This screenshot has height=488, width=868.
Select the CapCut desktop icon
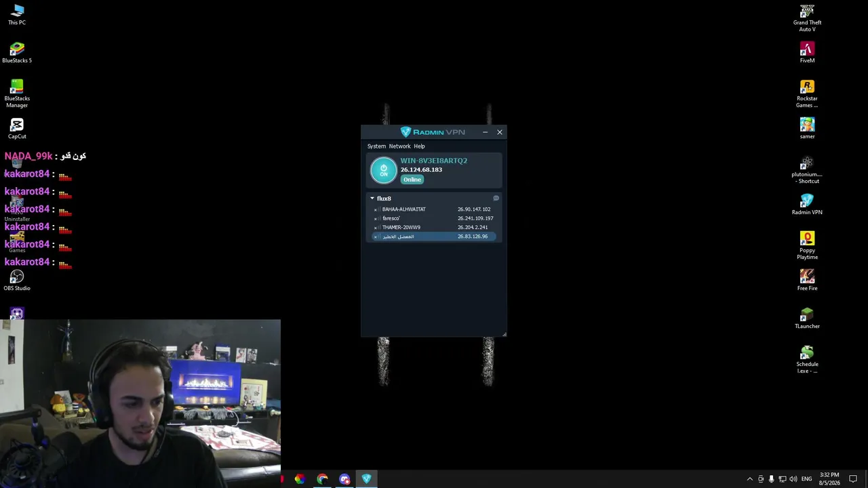pos(17,129)
